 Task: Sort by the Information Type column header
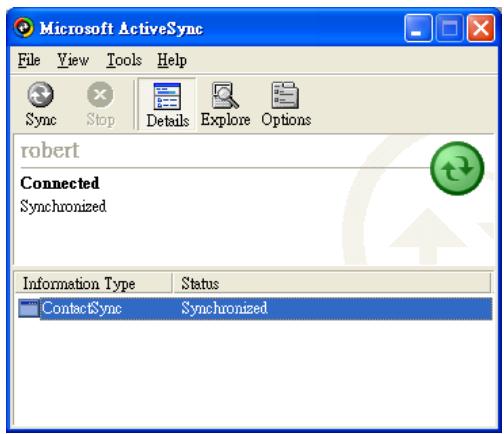pyautogui.click(x=94, y=283)
